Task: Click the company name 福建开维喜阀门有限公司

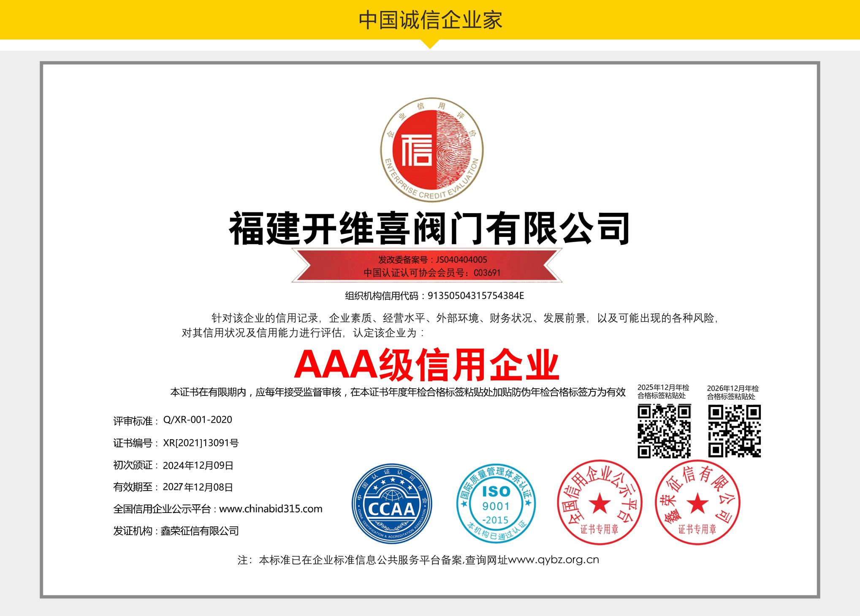Action: pyautogui.click(x=429, y=229)
